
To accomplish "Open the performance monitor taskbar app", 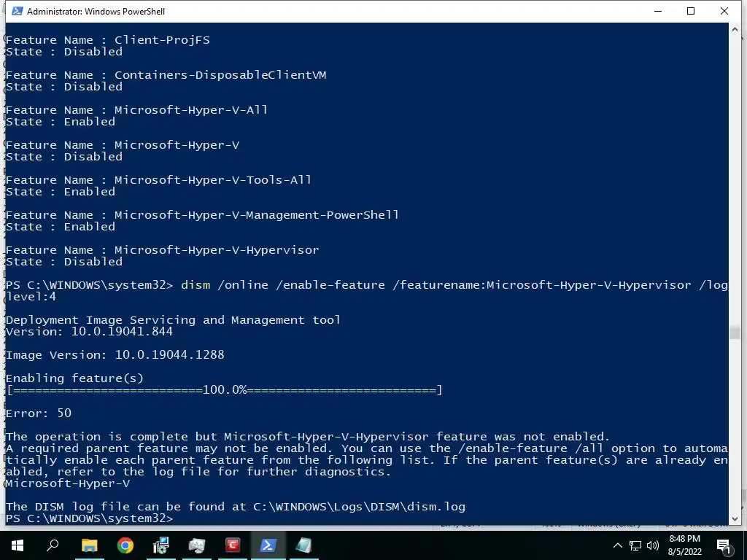I will click(197, 545).
